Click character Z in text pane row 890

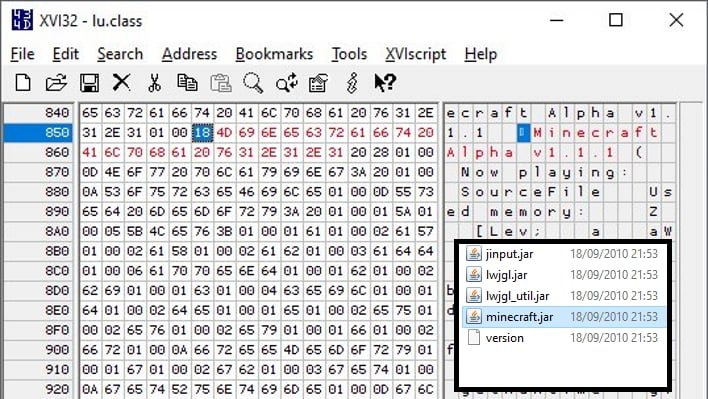[x=653, y=212]
